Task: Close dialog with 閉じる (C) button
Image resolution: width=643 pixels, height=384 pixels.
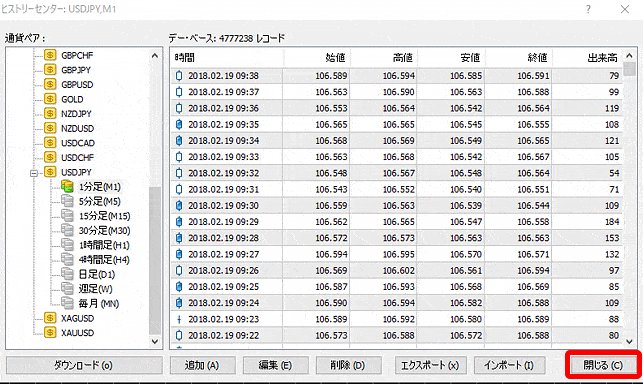Action: 603,365
